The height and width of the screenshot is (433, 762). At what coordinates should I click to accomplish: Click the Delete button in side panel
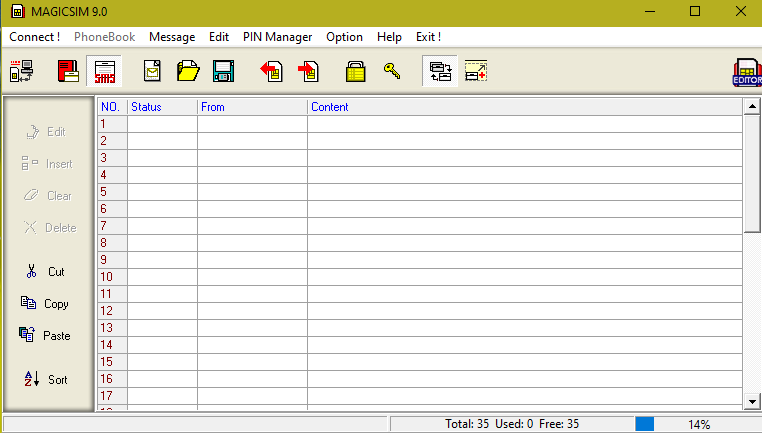coord(50,227)
